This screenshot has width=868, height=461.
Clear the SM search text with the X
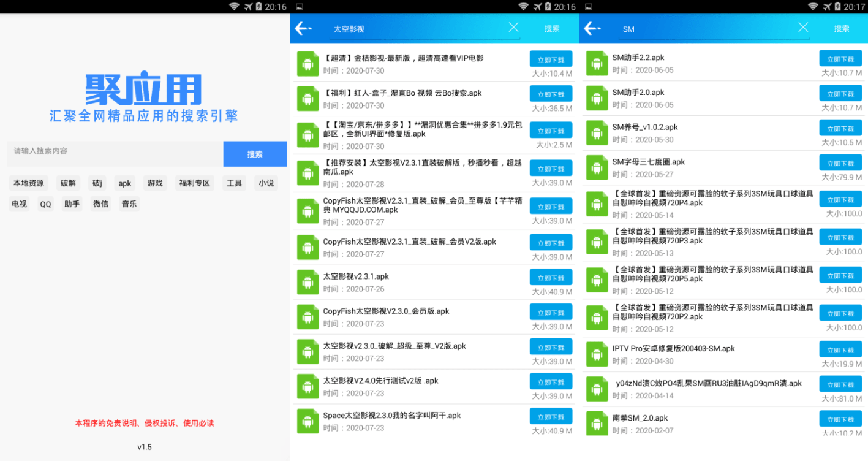[802, 27]
